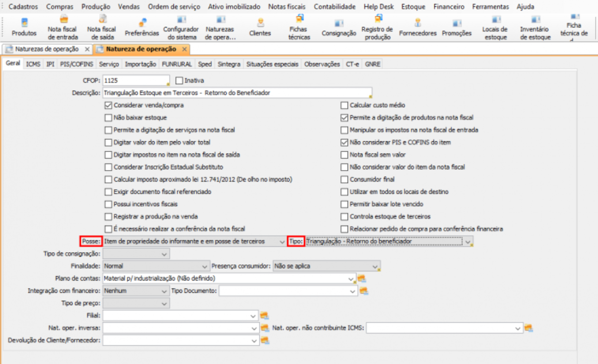The image size is (598, 364).
Task: Open the Produtos toolbar icon
Action: 24,27
